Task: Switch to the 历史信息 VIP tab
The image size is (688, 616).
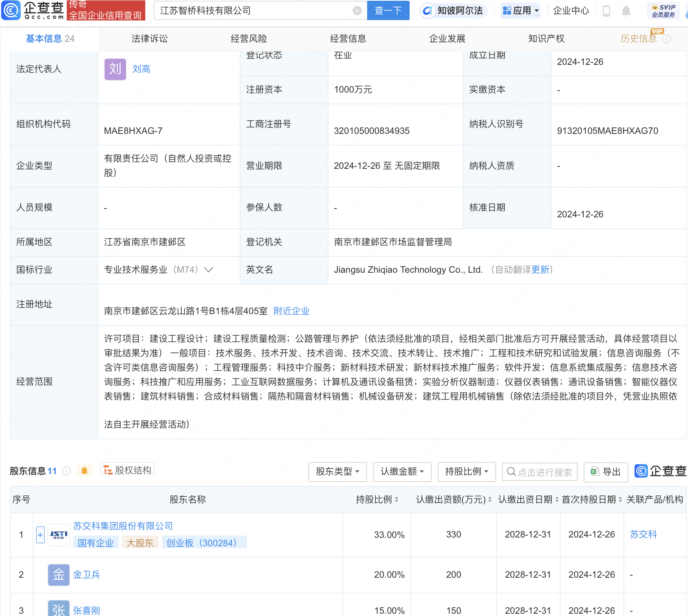Action: (x=639, y=39)
